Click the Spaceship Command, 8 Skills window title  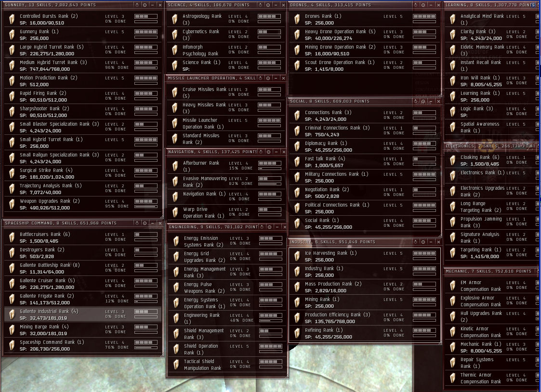61,223
